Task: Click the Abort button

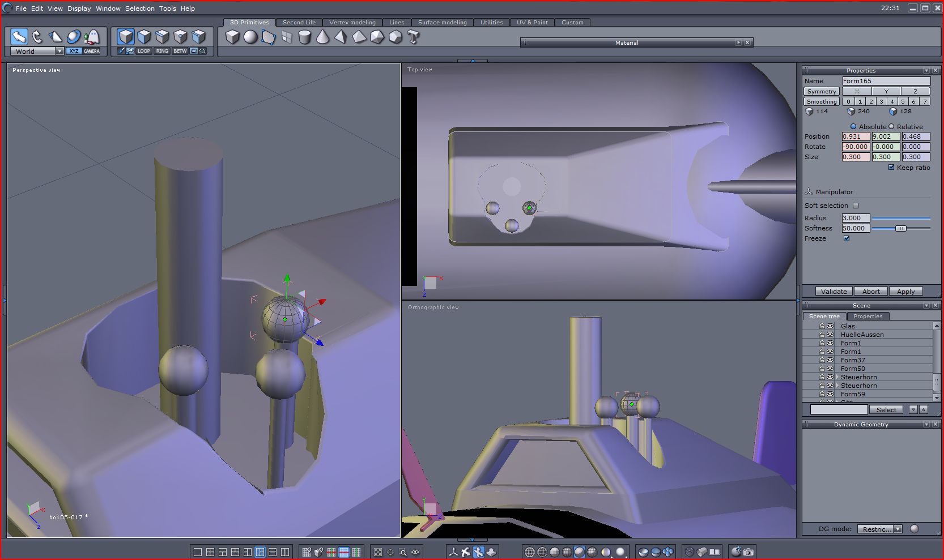Action: coord(871,292)
